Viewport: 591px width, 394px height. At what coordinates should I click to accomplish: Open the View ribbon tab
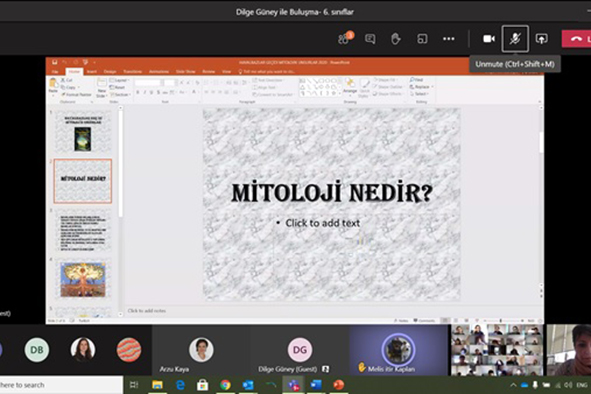[x=226, y=72]
